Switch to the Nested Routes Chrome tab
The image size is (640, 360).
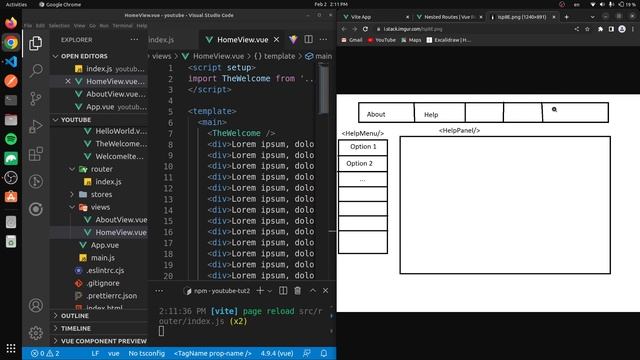[x=450, y=17]
